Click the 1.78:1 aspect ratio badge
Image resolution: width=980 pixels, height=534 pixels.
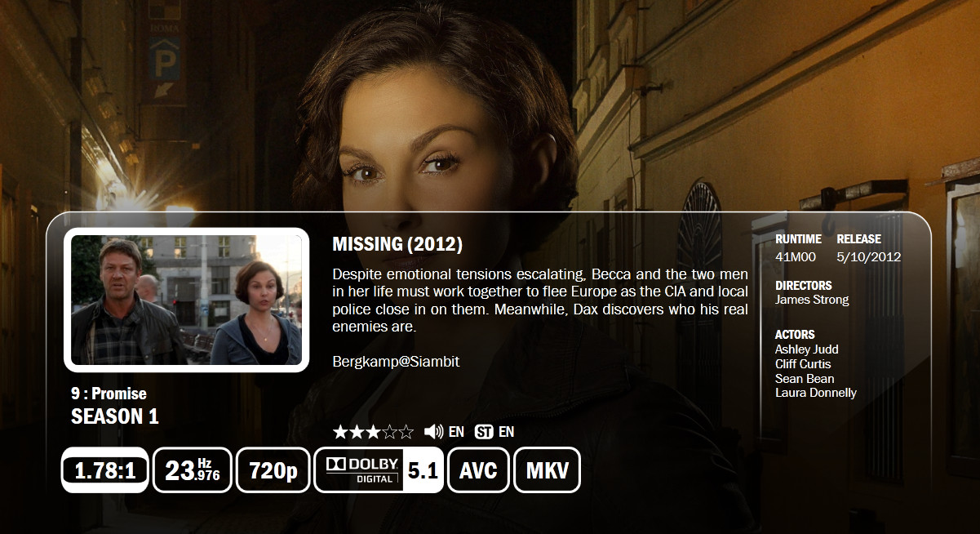[x=104, y=470]
